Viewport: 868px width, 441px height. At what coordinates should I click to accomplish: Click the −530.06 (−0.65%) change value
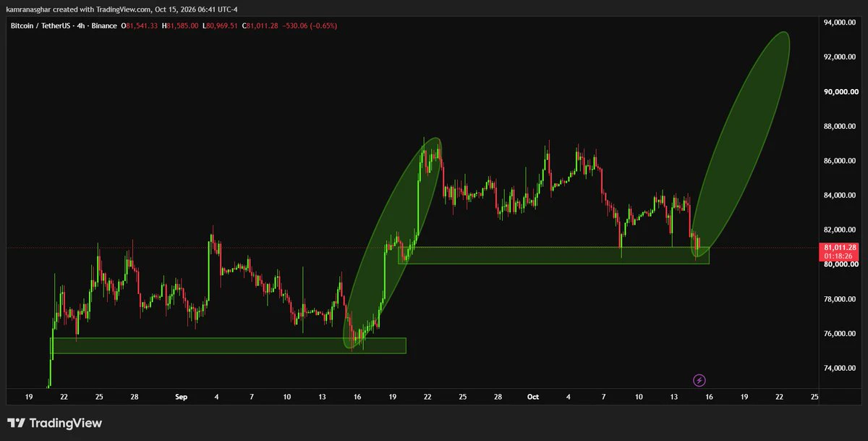(x=309, y=26)
